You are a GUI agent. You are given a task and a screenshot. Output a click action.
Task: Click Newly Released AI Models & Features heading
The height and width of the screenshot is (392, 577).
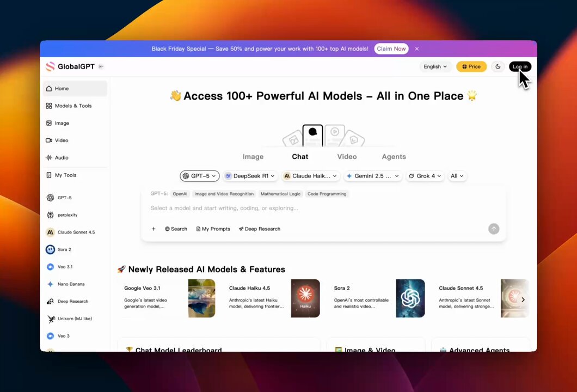[x=207, y=269]
